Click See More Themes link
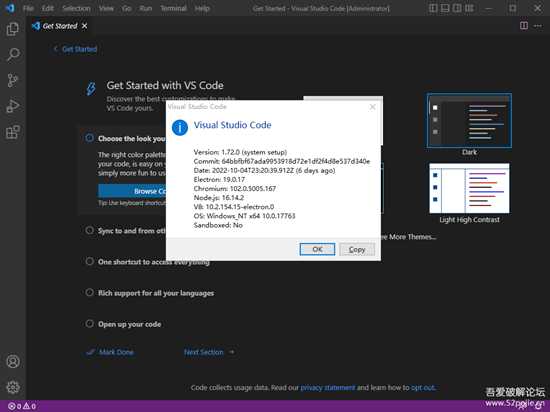 point(409,237)
